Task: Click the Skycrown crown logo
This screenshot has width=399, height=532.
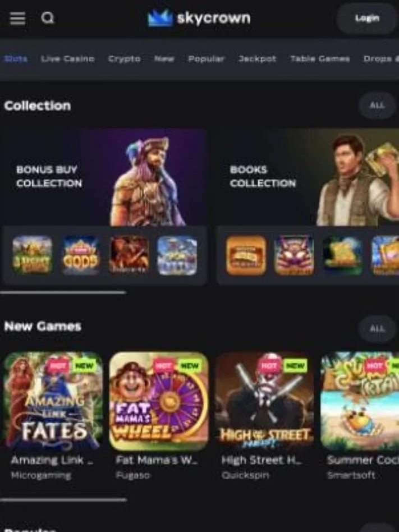Action: click(x=160, y=17)
